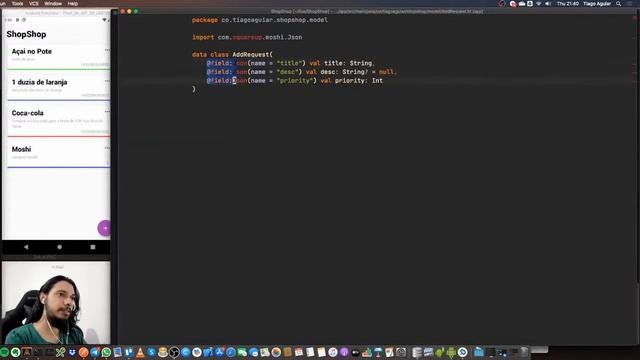Click the Int type of priority

click(x=377, y=81)
